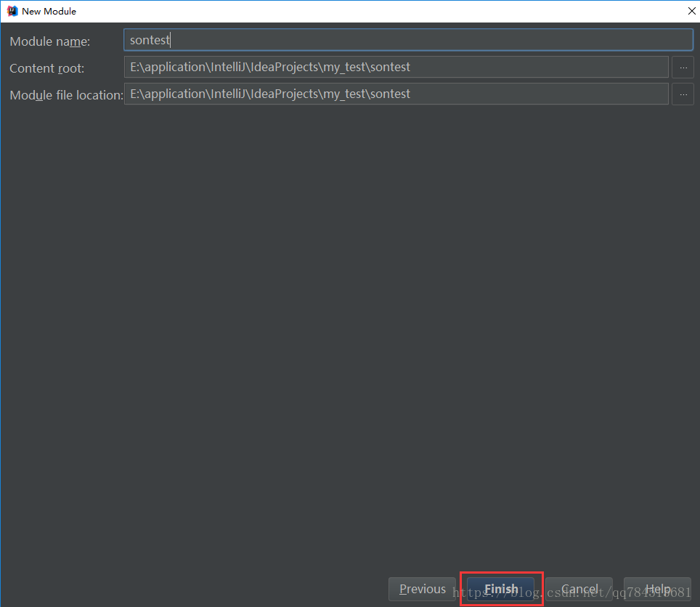Open the Content root folder browser

pos(683,68)
